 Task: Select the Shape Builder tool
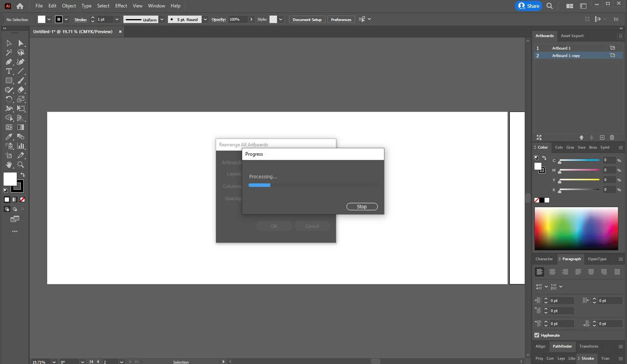(9, 118)
